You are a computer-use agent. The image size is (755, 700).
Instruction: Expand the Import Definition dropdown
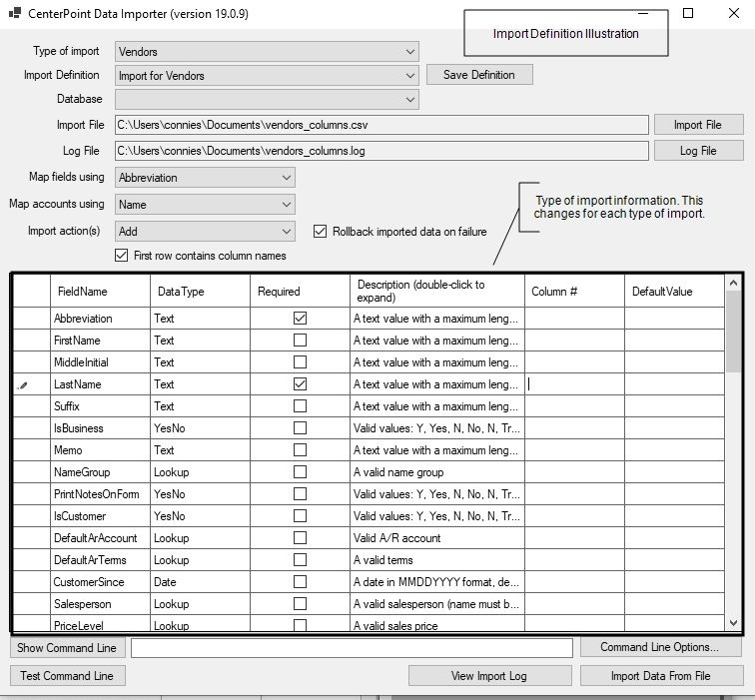pyautogui.click(x=267, y=76)
